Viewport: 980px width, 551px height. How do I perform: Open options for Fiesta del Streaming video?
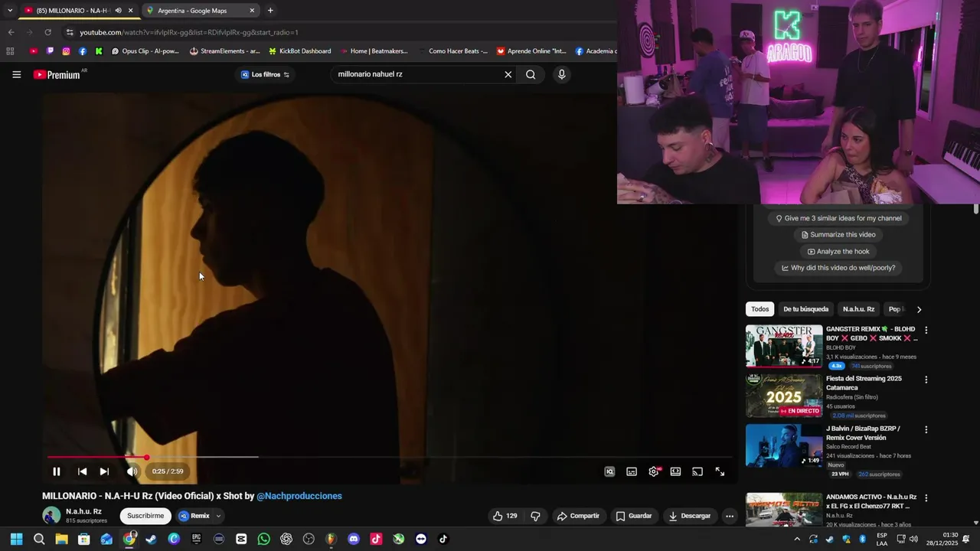(x=926, y=380)
